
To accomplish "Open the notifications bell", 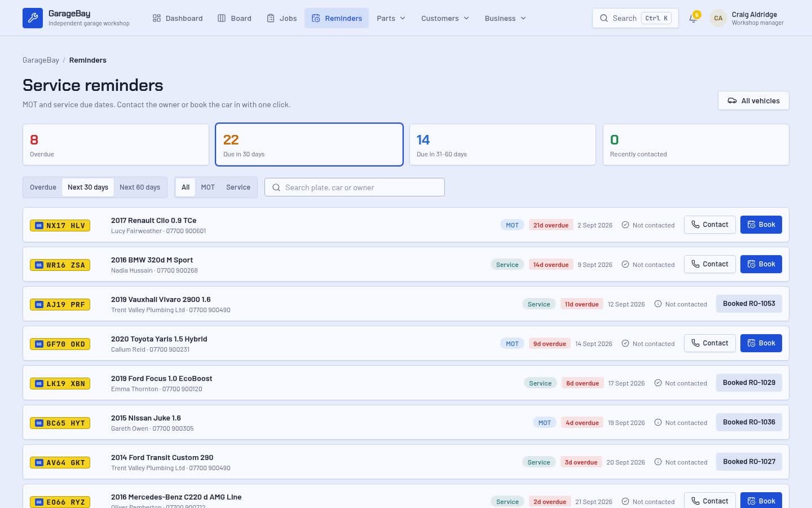I will point(693,18).
